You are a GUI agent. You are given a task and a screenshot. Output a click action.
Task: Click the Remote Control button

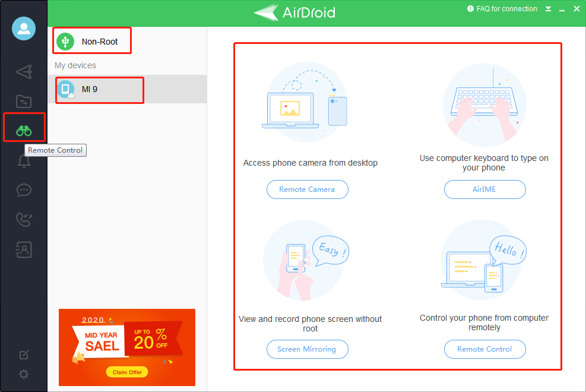tap(484, 349)
